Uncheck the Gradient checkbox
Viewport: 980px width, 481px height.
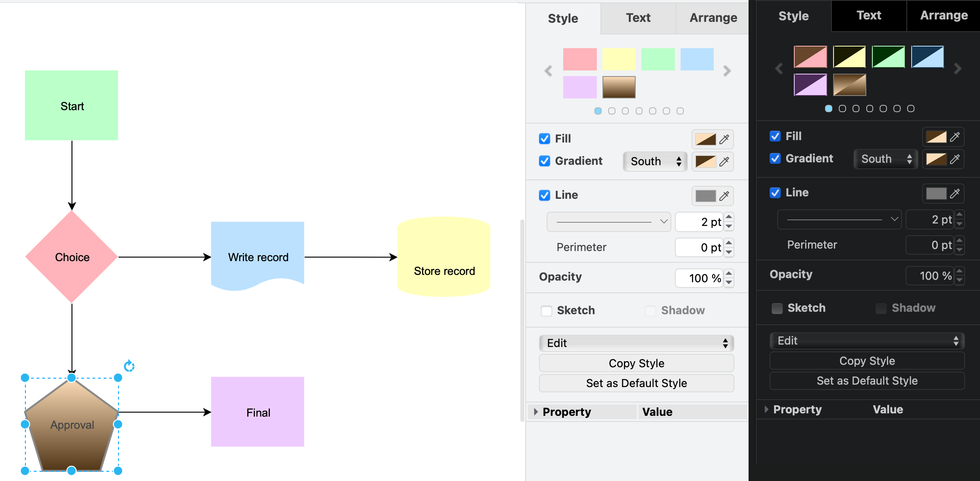click(x=544, y=161)
